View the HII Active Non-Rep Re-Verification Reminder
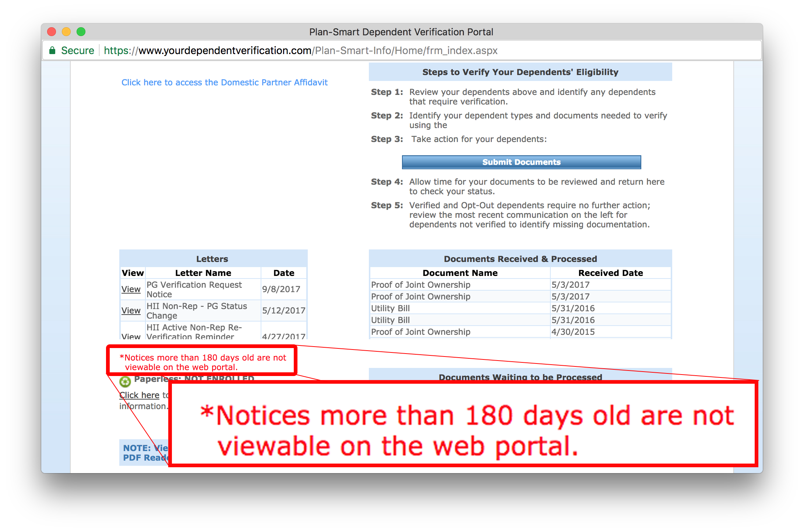804x532 pixels. click(131, 336)
